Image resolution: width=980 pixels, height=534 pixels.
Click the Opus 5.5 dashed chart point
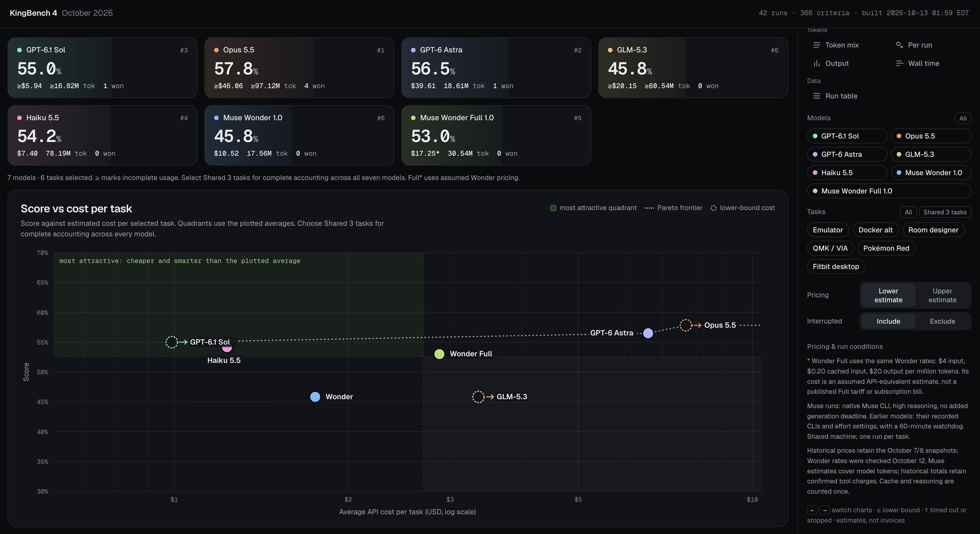(x=685, y=325)
